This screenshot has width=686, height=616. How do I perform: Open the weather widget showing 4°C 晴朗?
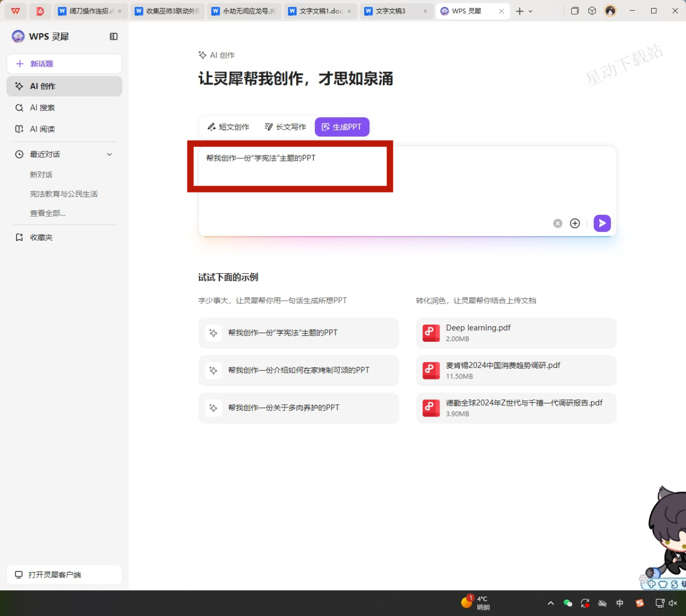[476, 603]
